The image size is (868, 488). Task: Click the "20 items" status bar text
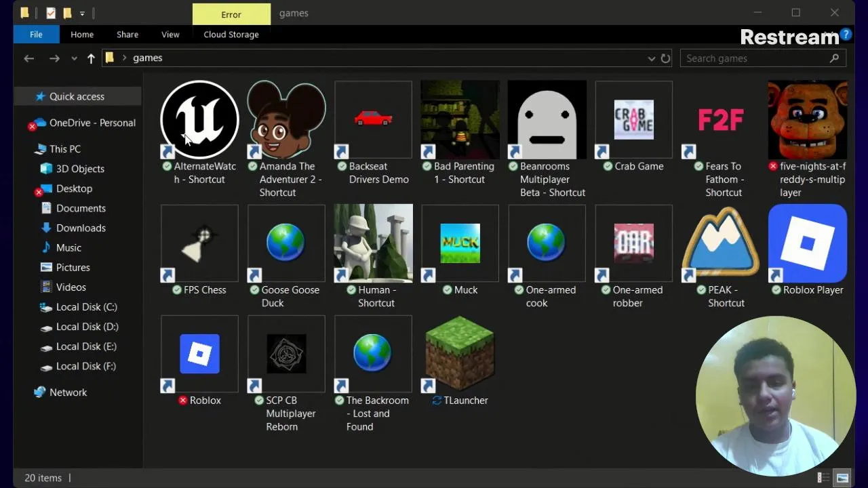coord(43,478)
